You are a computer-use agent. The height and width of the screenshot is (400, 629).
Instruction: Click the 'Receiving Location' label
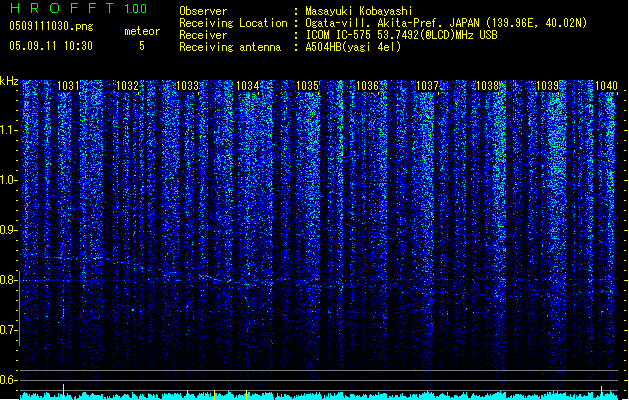coord(233,23)
